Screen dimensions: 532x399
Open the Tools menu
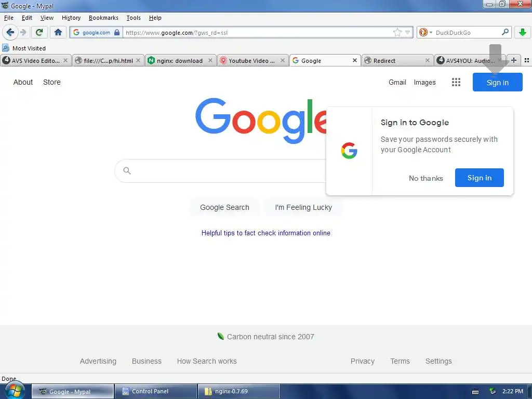click(x=134, y=18)
